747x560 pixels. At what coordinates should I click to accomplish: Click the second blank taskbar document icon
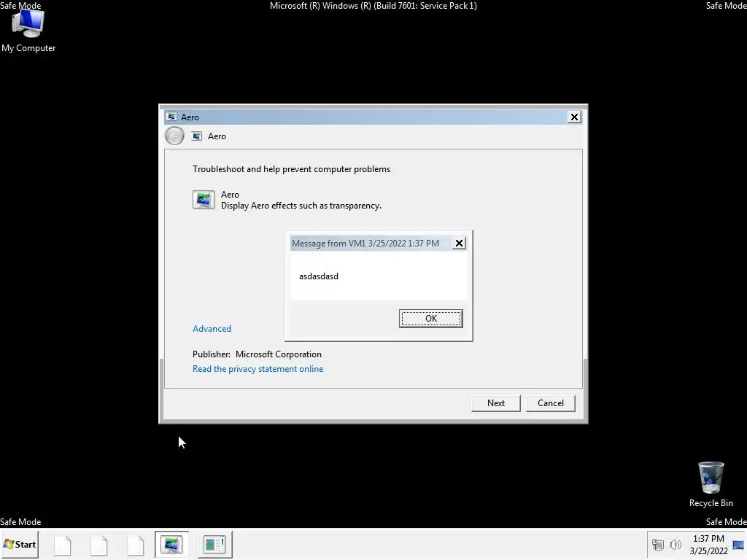(99, 545)
